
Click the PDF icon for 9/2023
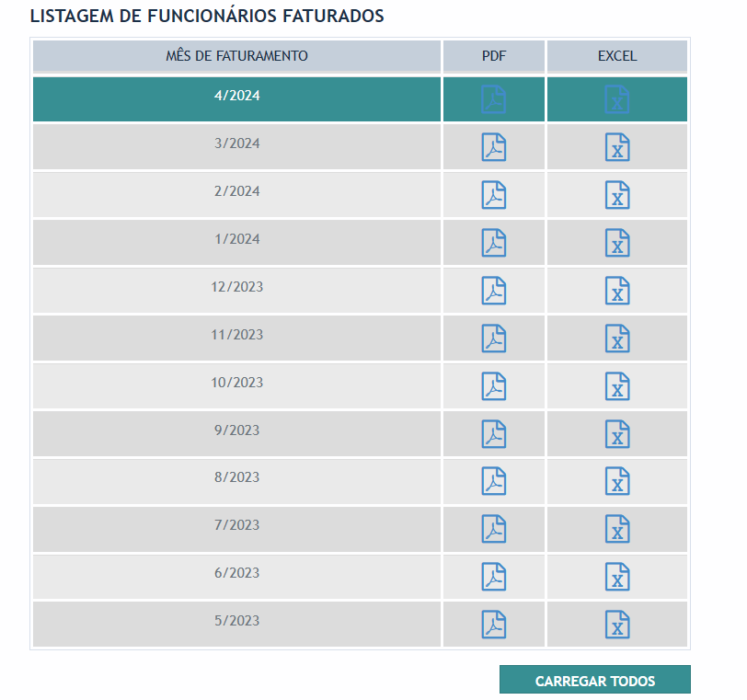click(493, 434)
